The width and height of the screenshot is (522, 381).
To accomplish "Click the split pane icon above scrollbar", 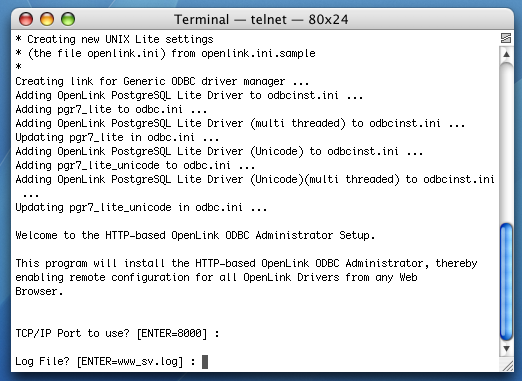I will tap(506, 38).
